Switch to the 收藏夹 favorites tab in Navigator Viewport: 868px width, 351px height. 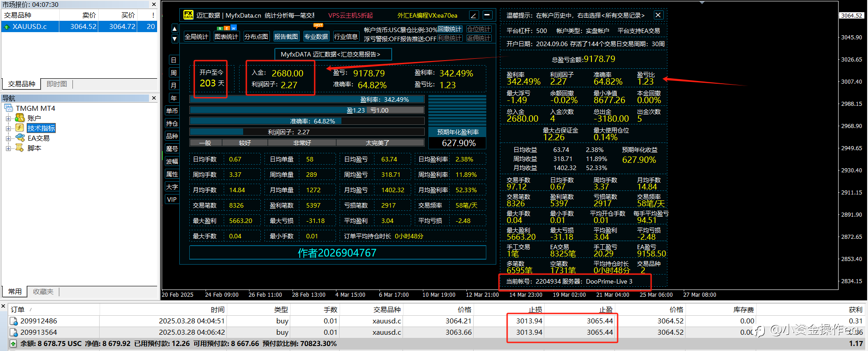(x=43, y=292)
